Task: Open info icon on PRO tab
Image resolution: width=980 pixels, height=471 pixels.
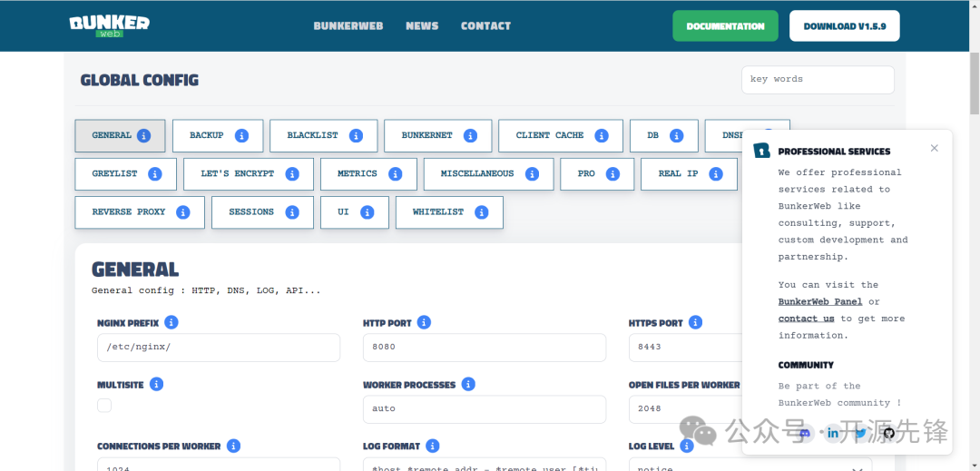Action: click(x=613, y=173)
